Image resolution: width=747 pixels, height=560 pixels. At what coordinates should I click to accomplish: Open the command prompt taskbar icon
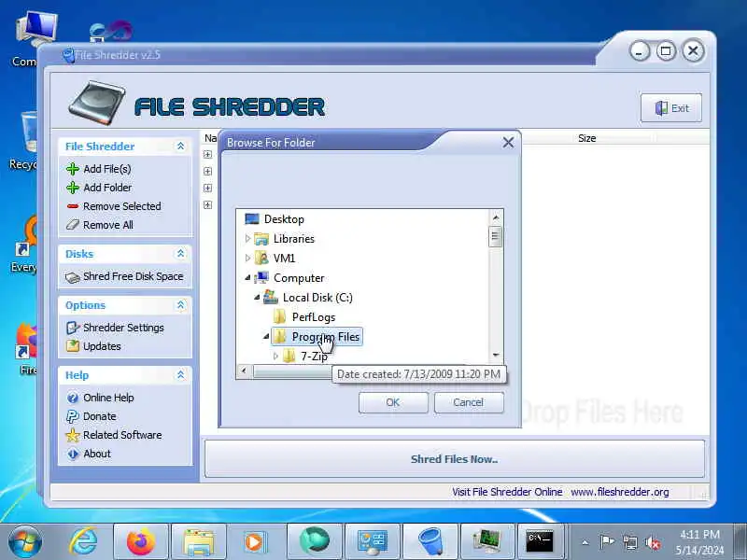click(x=541, y=541)
